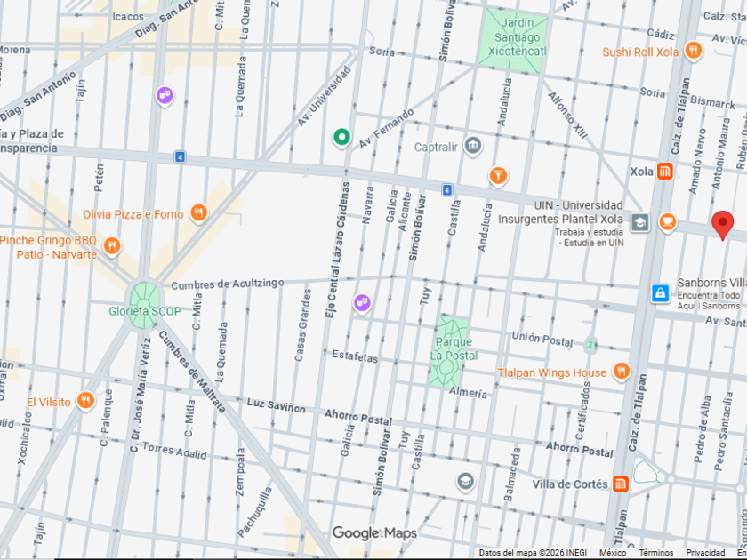Click the Estafetas street label
Image resolution: width=747 pixels, height=560 pixels.
coord(355,356)
